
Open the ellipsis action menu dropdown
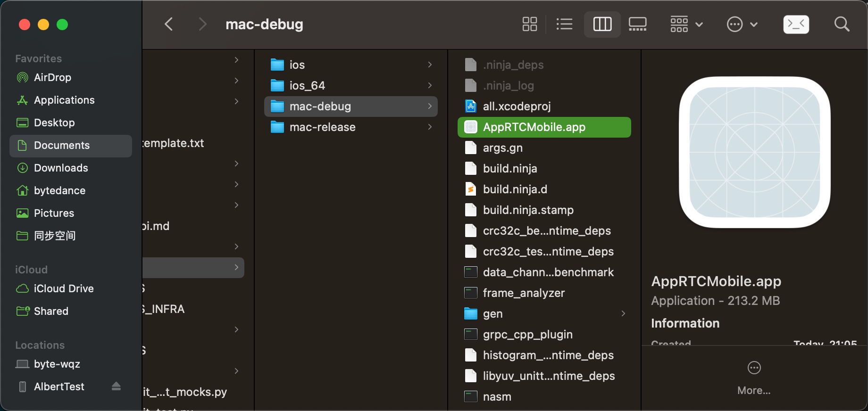point(742,24)
